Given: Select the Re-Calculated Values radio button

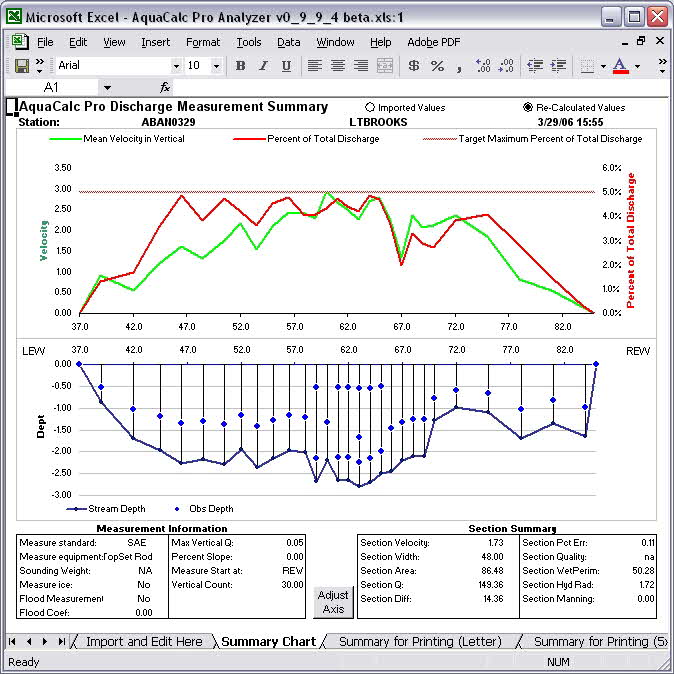Looking at the screenshot, I should pos(528,107).
